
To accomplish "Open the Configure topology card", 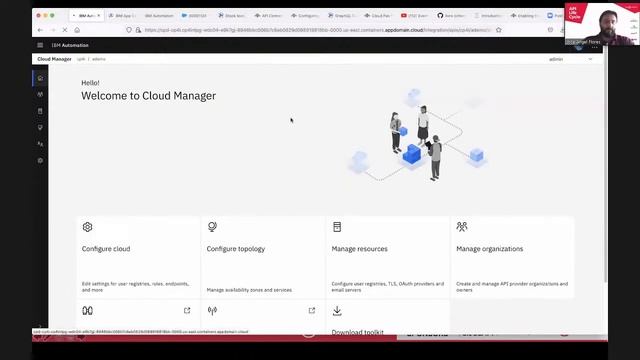I will pos(263,257).
